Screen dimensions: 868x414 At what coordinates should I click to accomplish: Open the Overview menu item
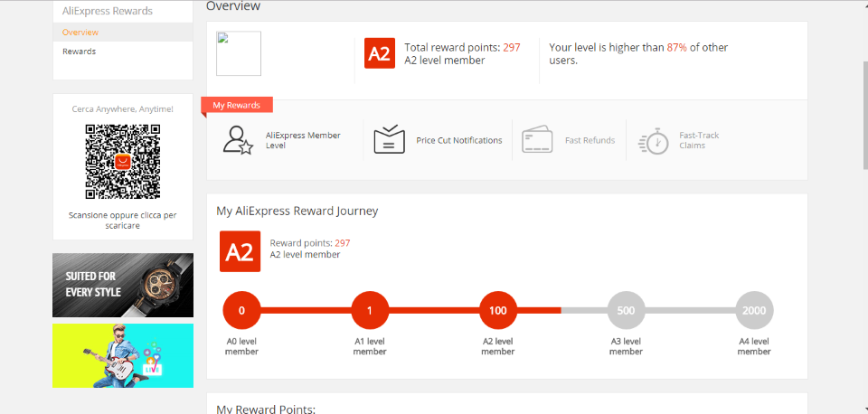[x=80, y=33]
